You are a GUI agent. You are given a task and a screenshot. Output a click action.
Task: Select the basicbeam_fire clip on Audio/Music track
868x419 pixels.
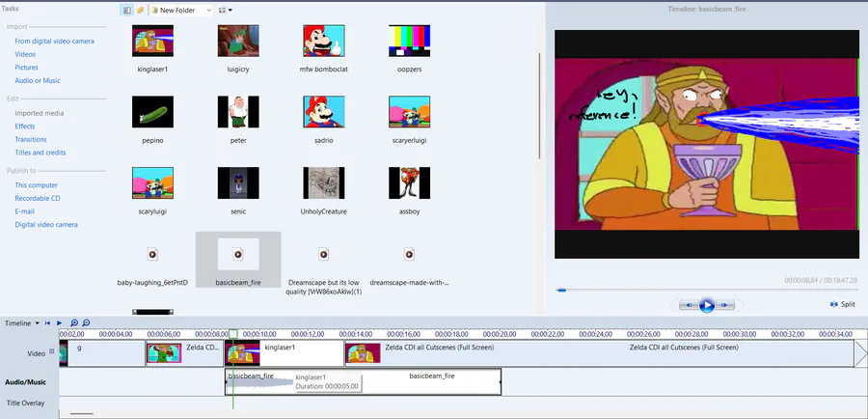pyautogui.click(x=364, y=382)
